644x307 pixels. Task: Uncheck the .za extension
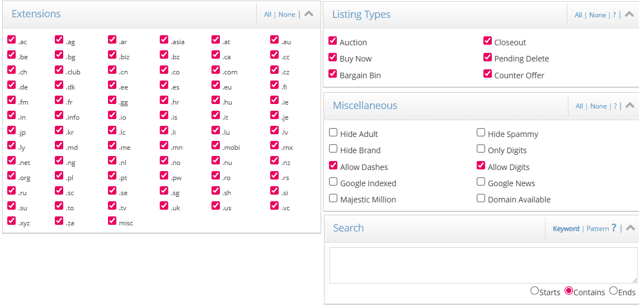click(59, 221)
